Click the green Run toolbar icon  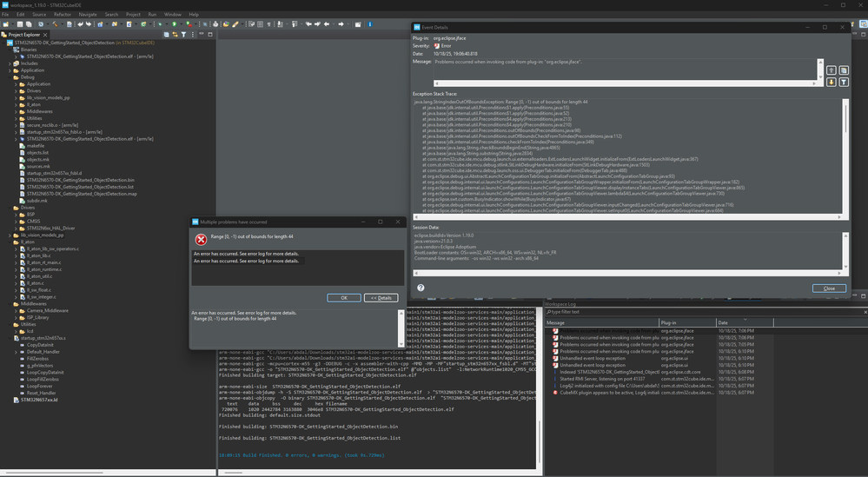pos(174,24)
